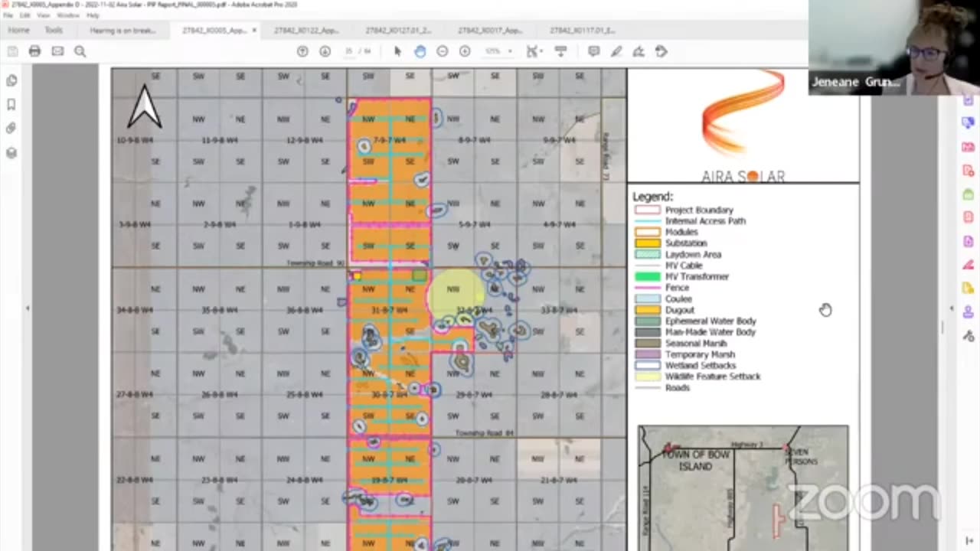Image resolution: width=980 pixels, height=551 pixels.
Task: Open the 'Hearing is on break' tab
Action: pos(122,31)
